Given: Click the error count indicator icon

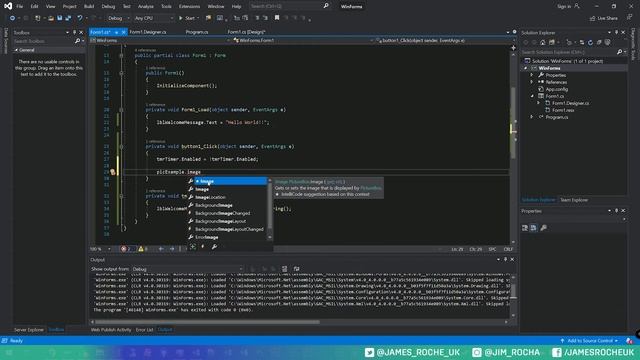Looking at the screenshot, I should (x=124, y=249).
